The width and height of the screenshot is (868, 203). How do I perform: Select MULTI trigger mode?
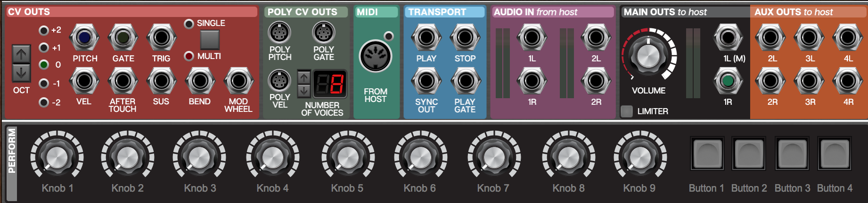(x=189, y=56)
